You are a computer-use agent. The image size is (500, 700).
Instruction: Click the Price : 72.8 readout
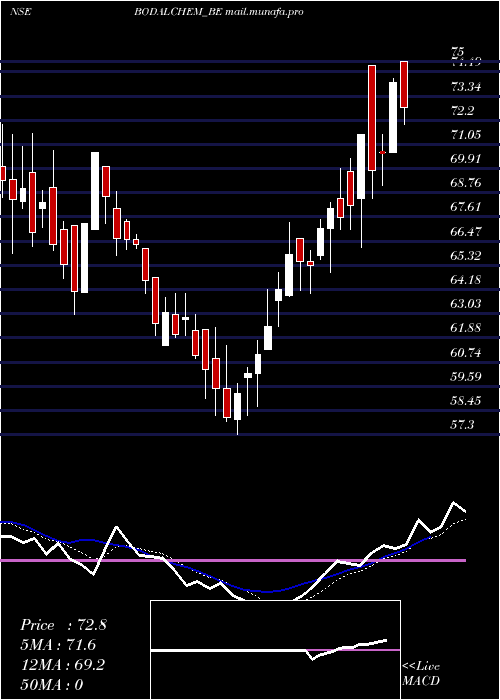tap(63, 625)
